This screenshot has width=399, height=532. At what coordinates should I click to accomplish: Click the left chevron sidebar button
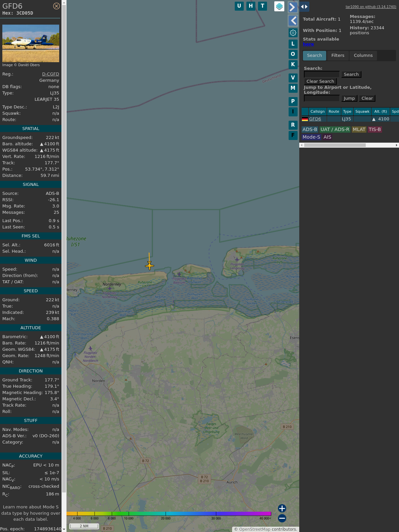pyautogui.click(x=293, y=21)
